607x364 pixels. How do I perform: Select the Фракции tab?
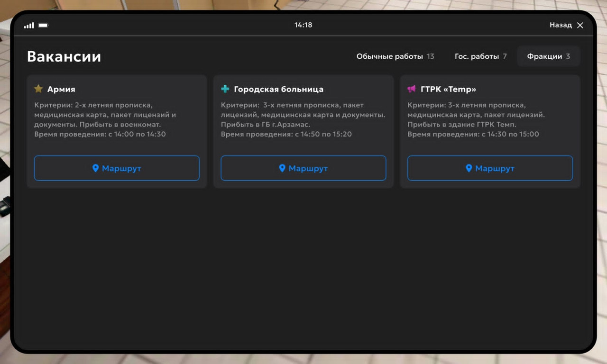click(549, 56)
